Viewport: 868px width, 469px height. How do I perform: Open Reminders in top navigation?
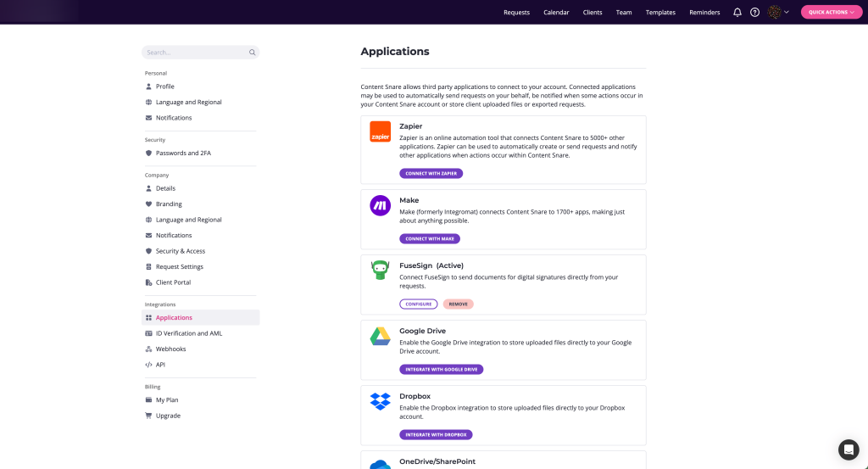coord(704,12)
